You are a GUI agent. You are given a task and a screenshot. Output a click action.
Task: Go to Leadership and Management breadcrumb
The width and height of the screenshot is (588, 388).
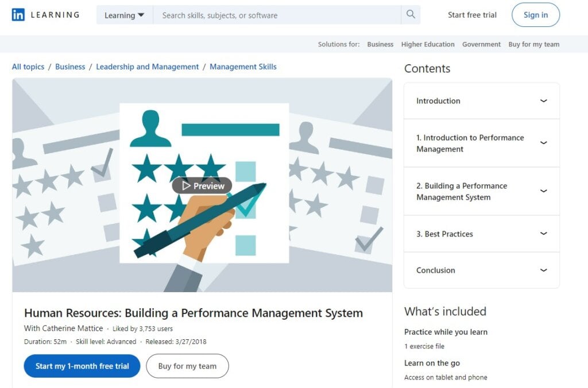pyautogui.click(x=148, y=67)
